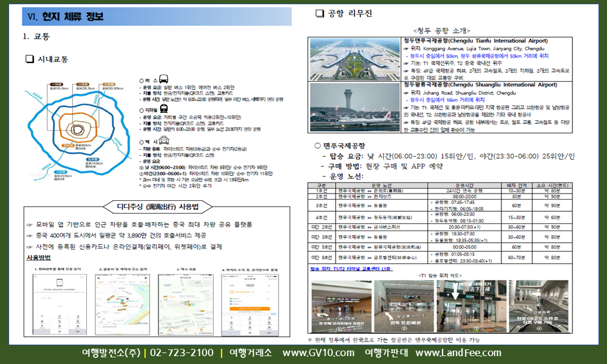The width and height of the screenshot is (607, 364).
Task: Open the www.LandFee.com link in footer
Action: pos(458,353)
